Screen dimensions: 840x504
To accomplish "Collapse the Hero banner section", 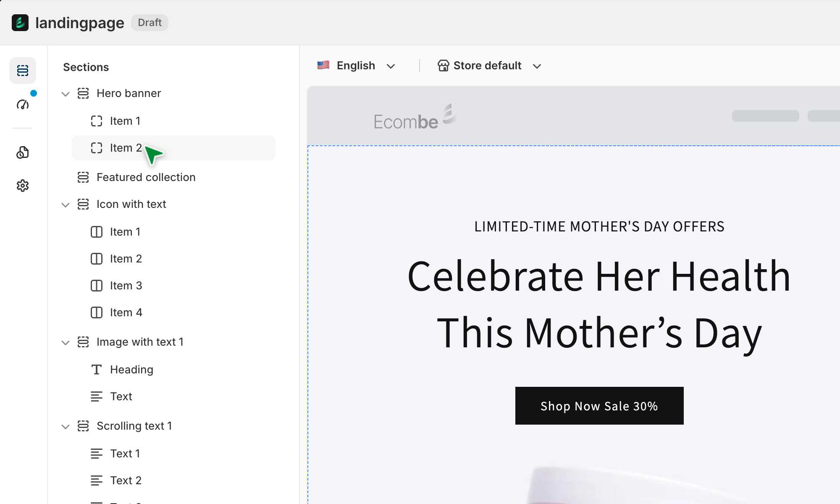I will 66,94.
